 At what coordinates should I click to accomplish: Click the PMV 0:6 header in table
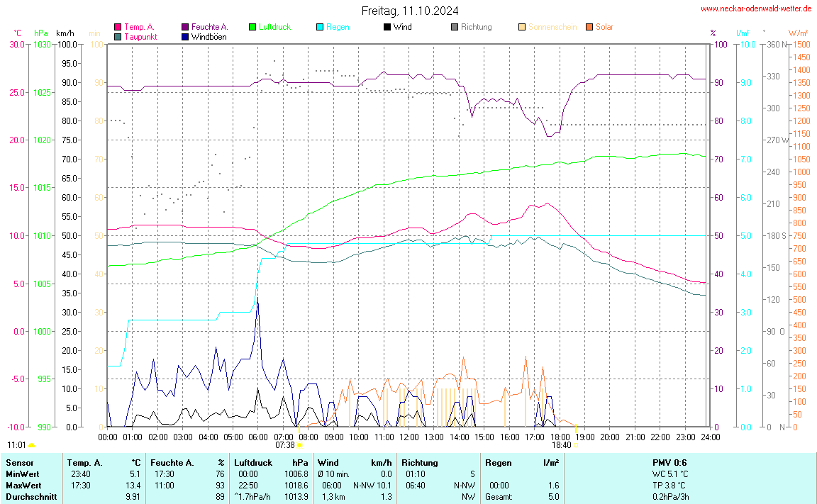(669, 463)
